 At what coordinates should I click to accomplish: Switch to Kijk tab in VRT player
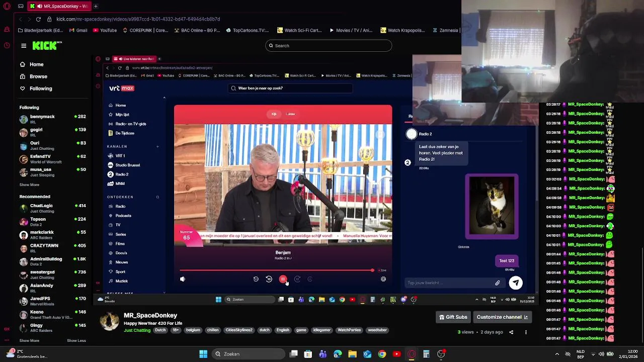(x=274, y=114)
